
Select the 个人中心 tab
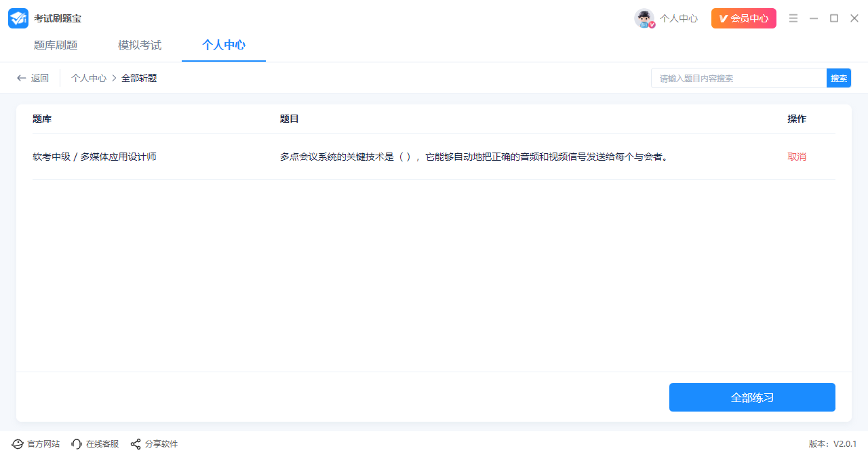[224, 45]
